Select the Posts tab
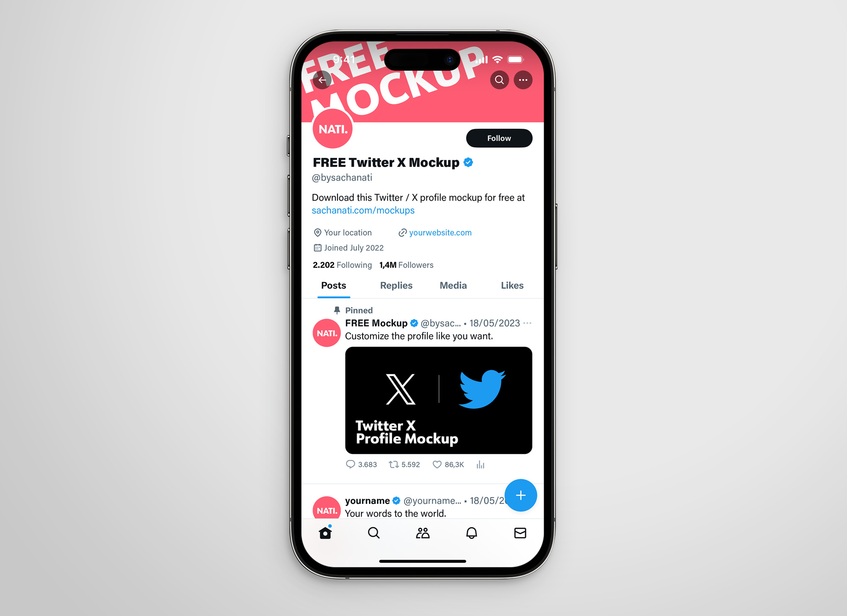The height and width of the screenshot is (616, 847). (334, 285)
